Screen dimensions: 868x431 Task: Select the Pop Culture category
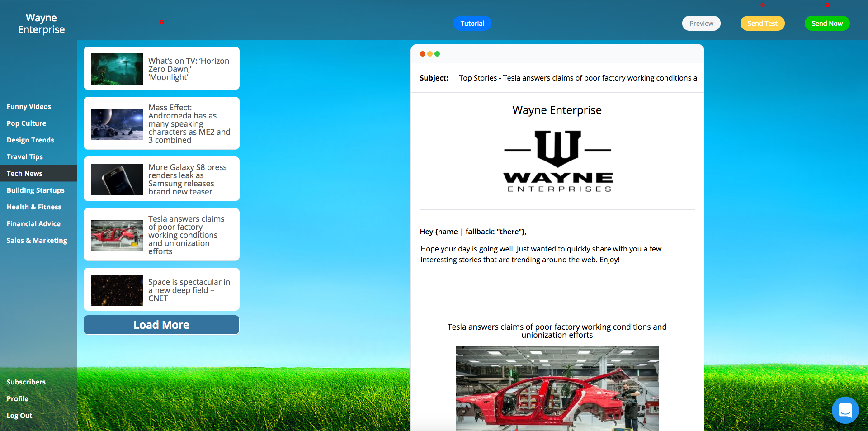(x=26, y=123)
